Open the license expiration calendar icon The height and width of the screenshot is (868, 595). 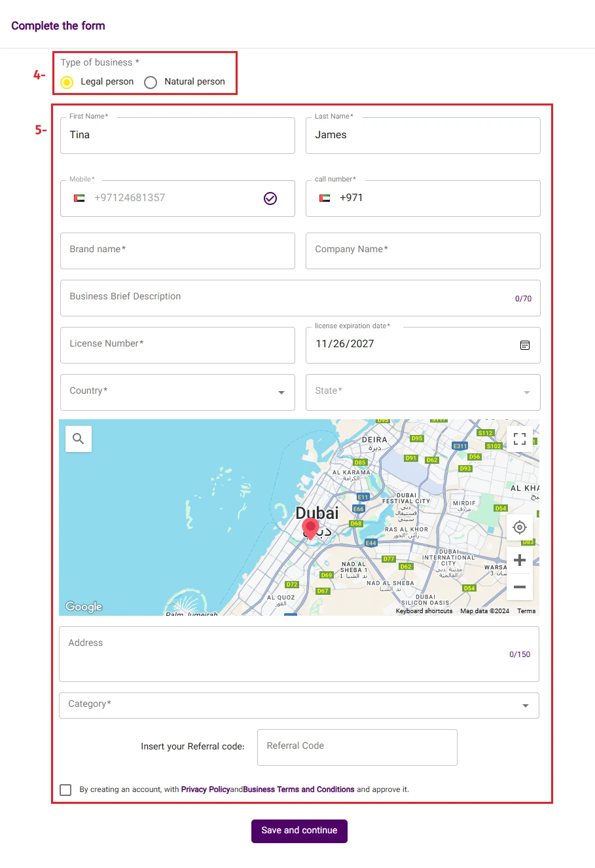(x=525, y=345)
